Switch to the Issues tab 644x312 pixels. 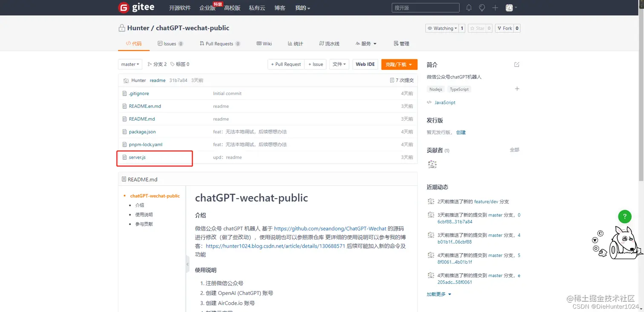[170, 43]
